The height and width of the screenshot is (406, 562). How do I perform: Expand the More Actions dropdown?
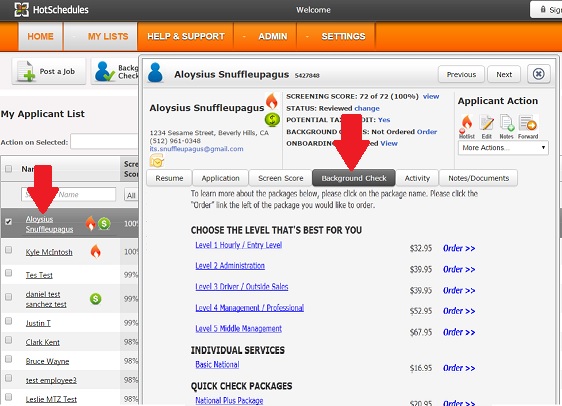(503, 148)
